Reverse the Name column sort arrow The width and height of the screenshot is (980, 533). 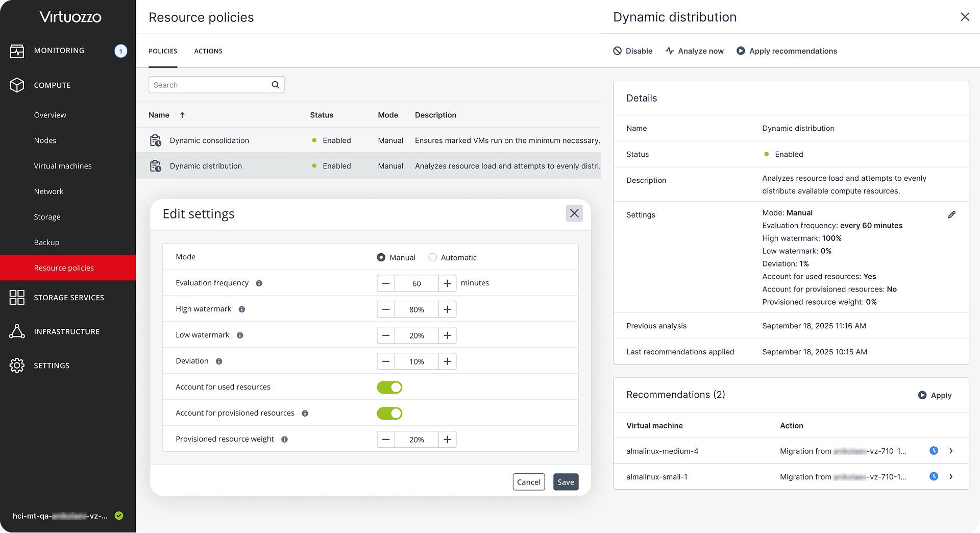click(x=182, y=115)
